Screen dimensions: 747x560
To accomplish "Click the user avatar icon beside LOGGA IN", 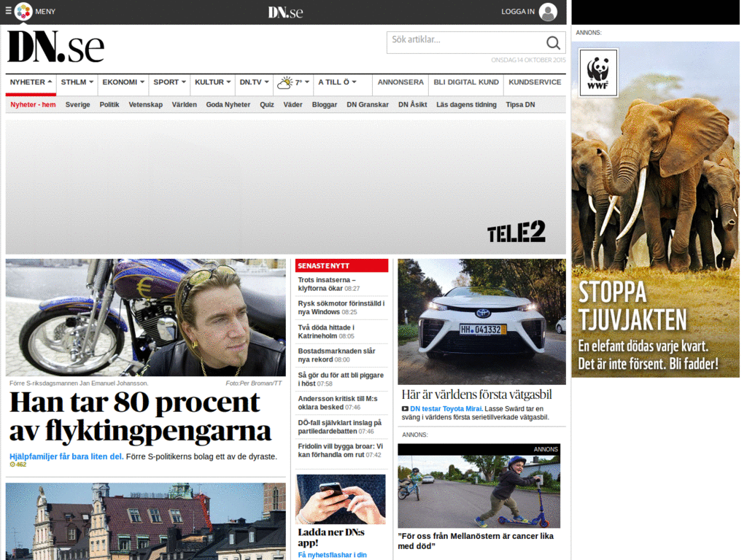I will point(548,12).
